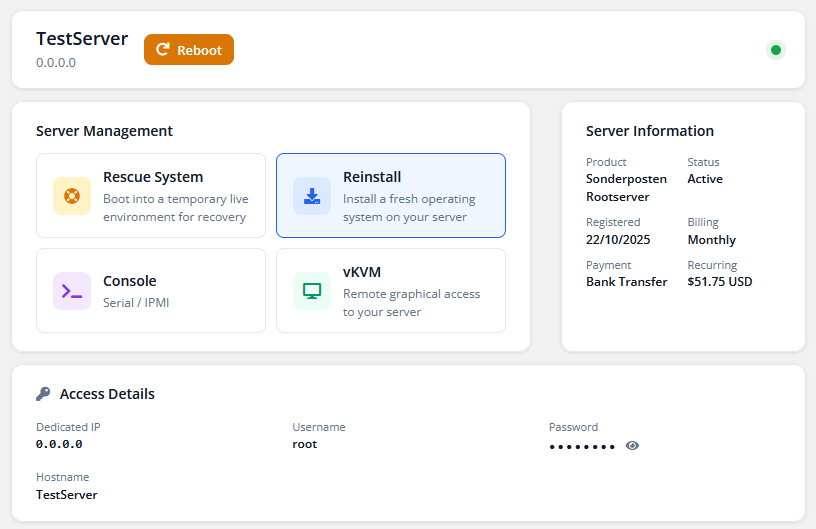This screenshot has width=816, height=529.
Task: Open the Console Serial / IPMI label
Action: click(x=136, y=303)
